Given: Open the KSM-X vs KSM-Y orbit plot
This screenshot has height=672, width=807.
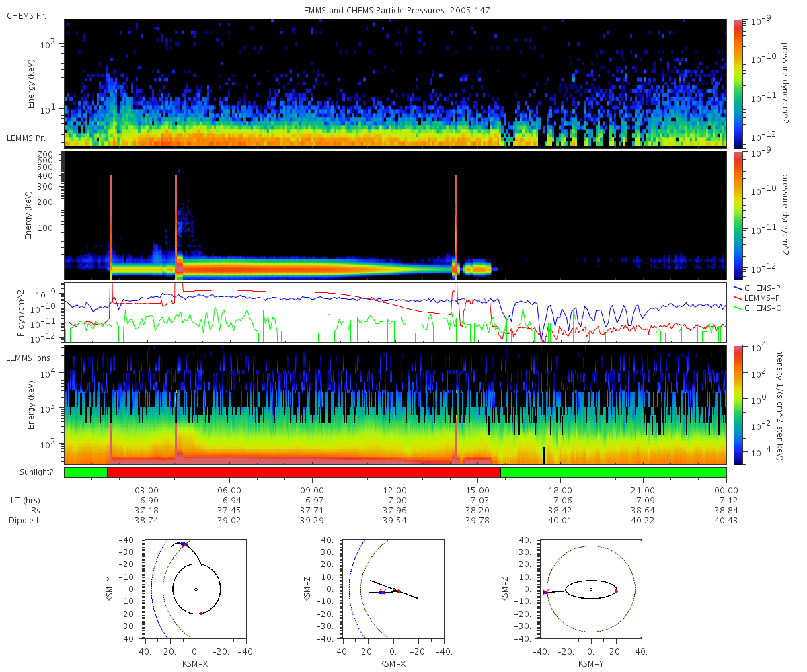Looking at the screenshot, I should (195, 589).
